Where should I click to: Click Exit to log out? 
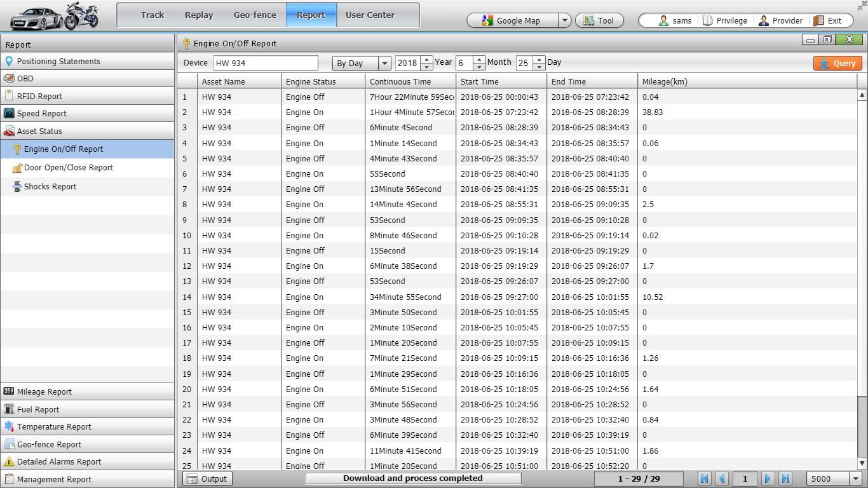point(827,20)
